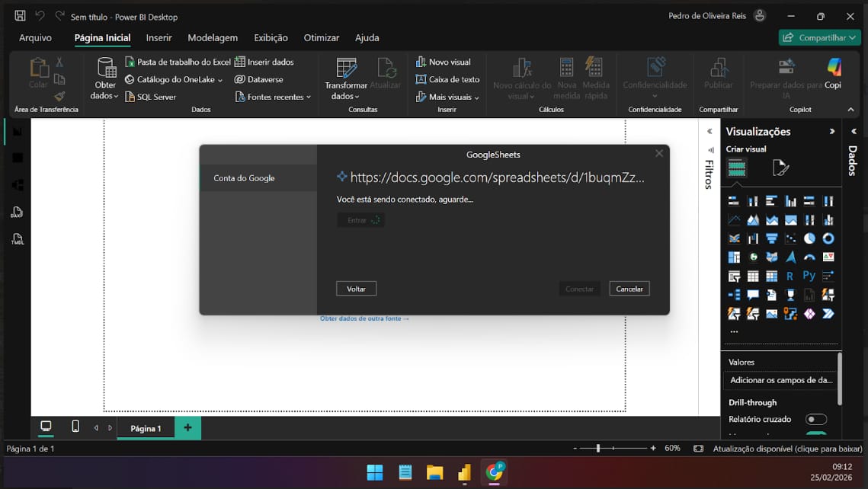This screenshot has height=489, width=868.
Task: Click SQL Server data source
Action: click(151, 97)
